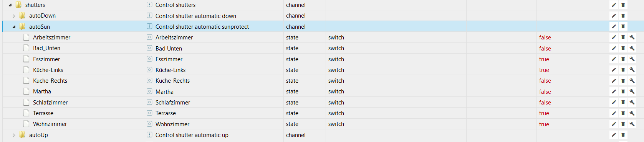Click the Control shutter automatic down name
This screenshot has height=142, width=644.
click(x=196, y=16)
